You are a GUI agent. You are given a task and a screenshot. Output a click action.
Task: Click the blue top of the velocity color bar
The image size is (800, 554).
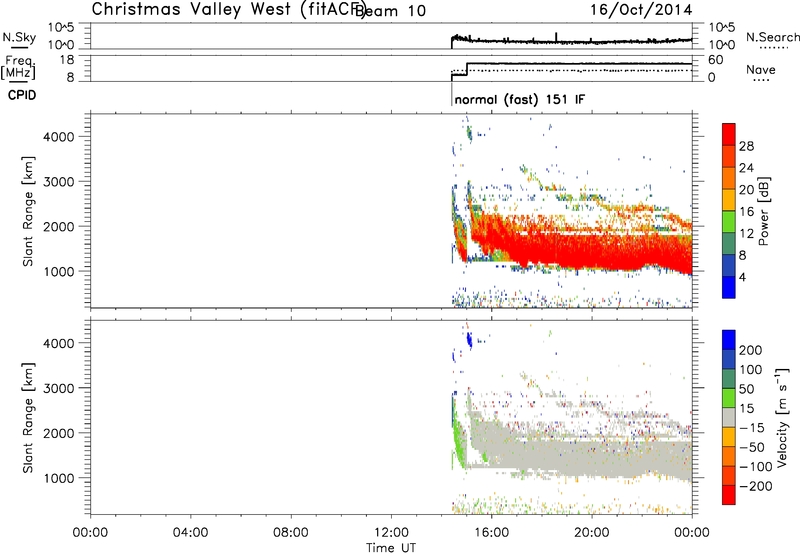[x=729, y=340]
